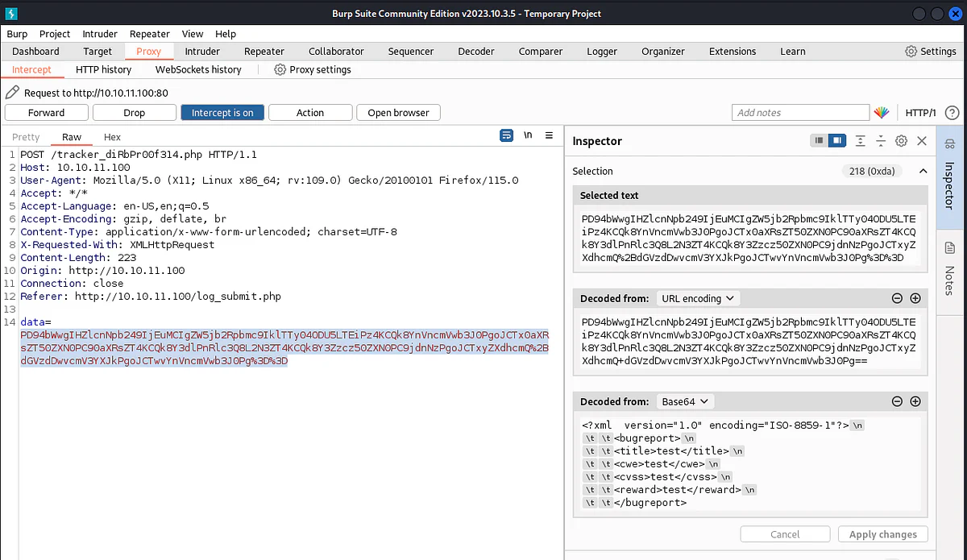This screenshot has height=560, width=967.
Task: Remove the Base64 decode step
Action: (897, 401)
